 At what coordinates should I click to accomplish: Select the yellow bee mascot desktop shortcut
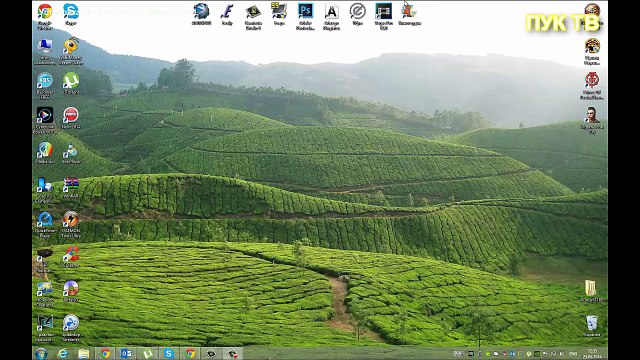71,51
